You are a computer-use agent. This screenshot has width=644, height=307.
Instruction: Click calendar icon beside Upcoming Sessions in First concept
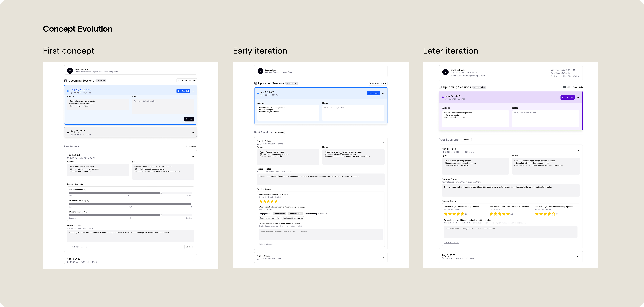(x=65, y=81)
